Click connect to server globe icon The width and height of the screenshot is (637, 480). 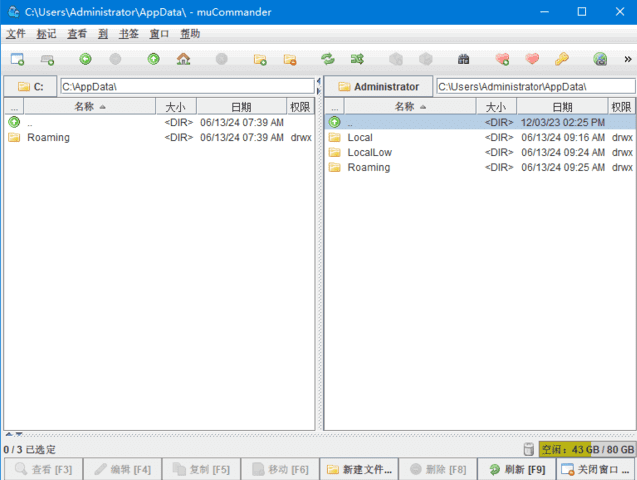600,59
